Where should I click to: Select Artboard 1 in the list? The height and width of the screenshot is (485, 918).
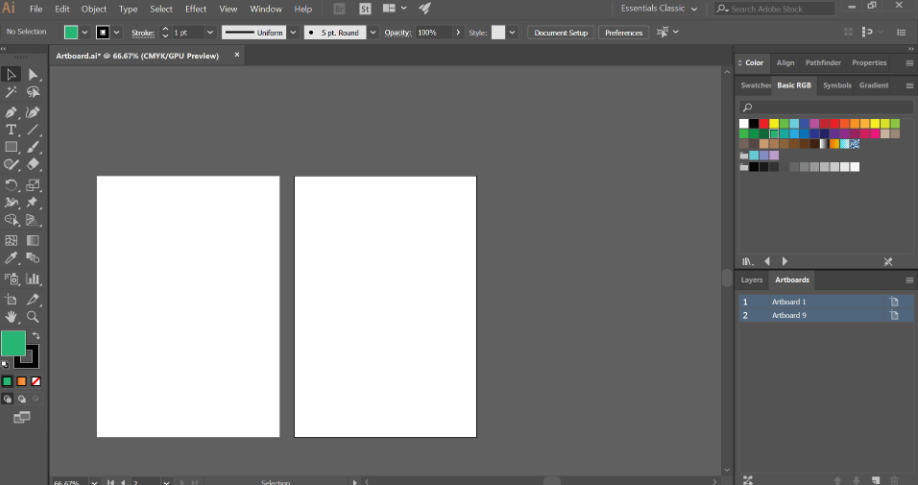pos(826,302)
